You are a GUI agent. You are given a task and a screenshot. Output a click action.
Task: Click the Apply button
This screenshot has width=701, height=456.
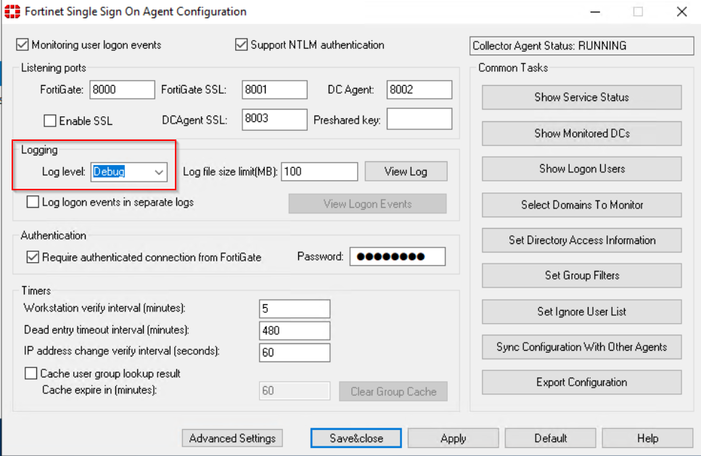453,438
